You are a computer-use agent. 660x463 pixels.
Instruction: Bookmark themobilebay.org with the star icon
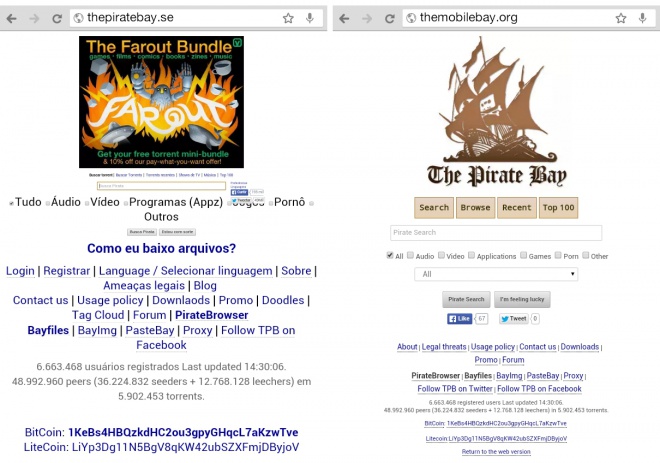(621, 18)
